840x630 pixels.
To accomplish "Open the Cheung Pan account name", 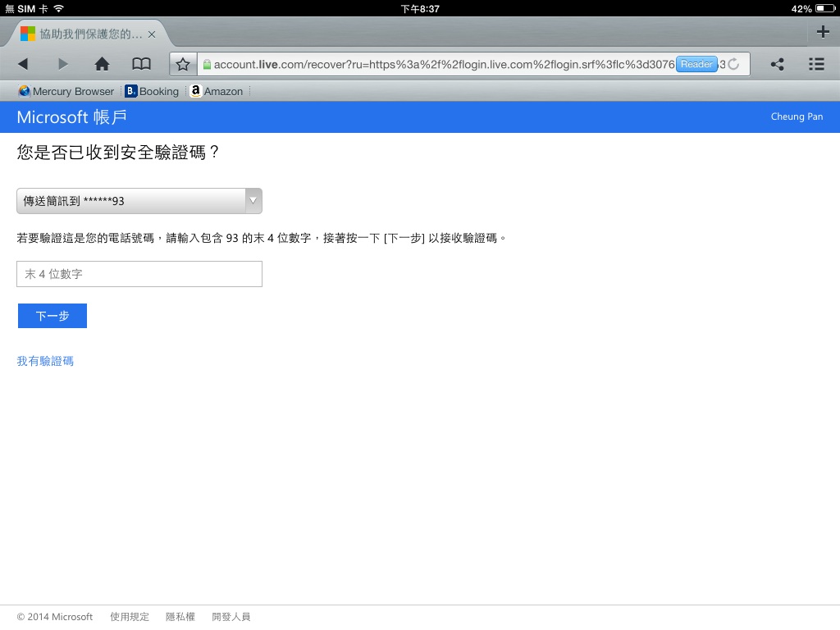I will (797, 116).
